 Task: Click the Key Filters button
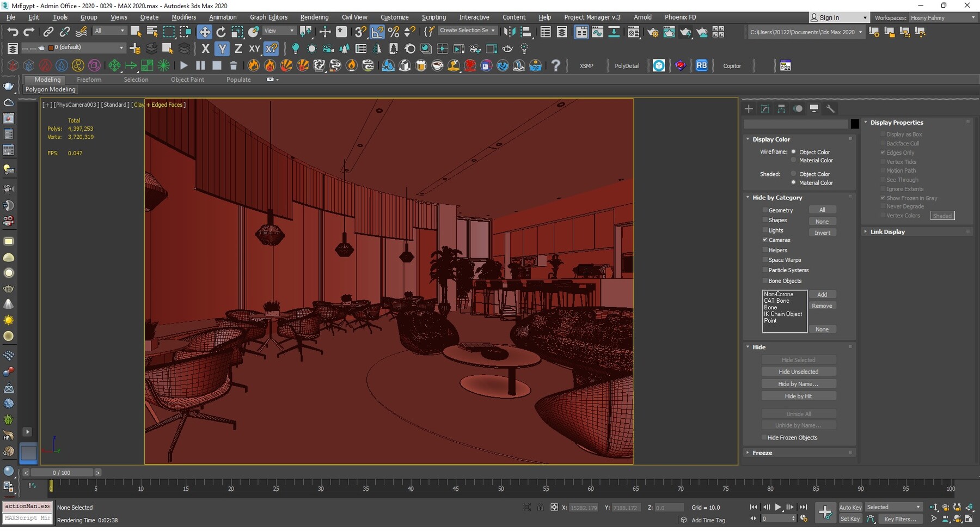[x=899, y=519]
